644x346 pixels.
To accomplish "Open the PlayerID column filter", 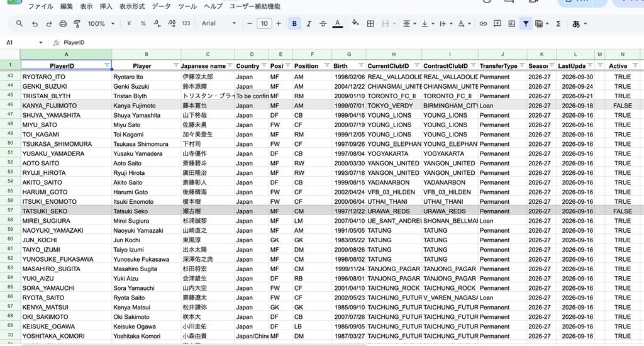I will pyautogui.click(x=107, y=65).
